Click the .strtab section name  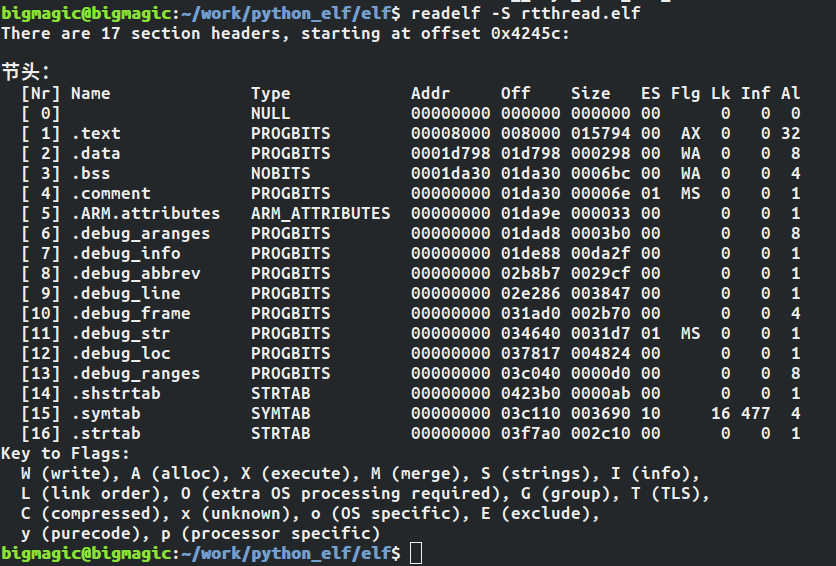coord(106,434)
